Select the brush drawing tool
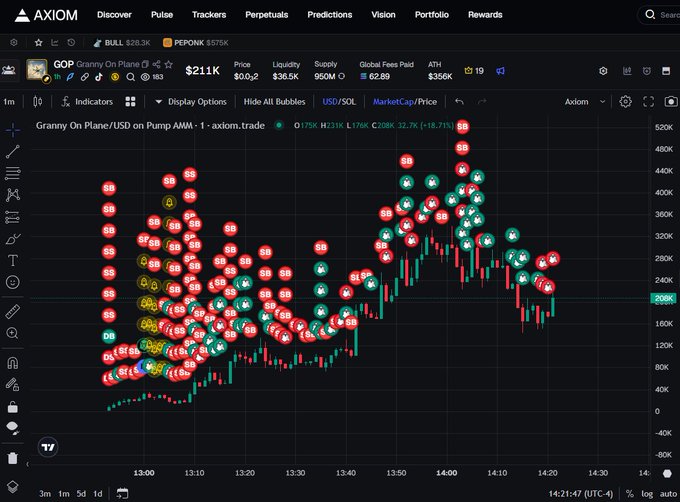 (x=13, y=238)
